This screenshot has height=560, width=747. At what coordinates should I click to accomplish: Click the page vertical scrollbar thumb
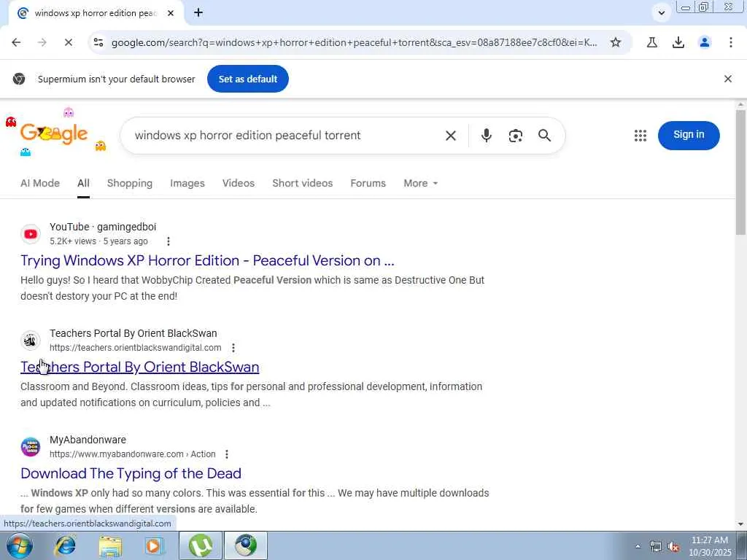[740, 171]
